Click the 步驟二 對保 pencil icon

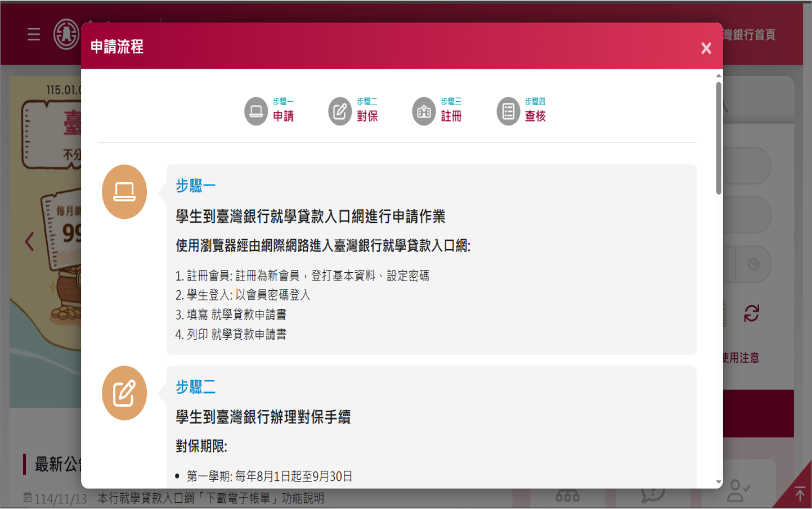click(340, 111)
